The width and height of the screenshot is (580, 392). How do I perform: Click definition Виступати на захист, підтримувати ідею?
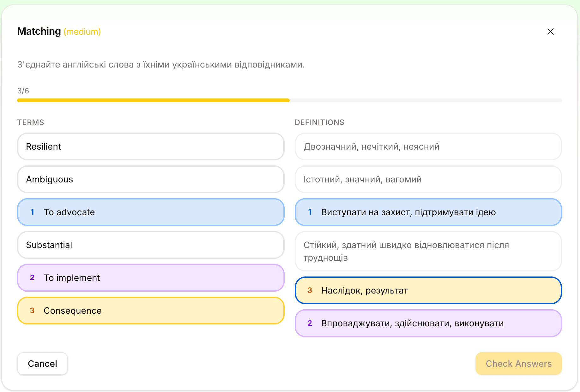pyautogui.click(x=428, y=212)
